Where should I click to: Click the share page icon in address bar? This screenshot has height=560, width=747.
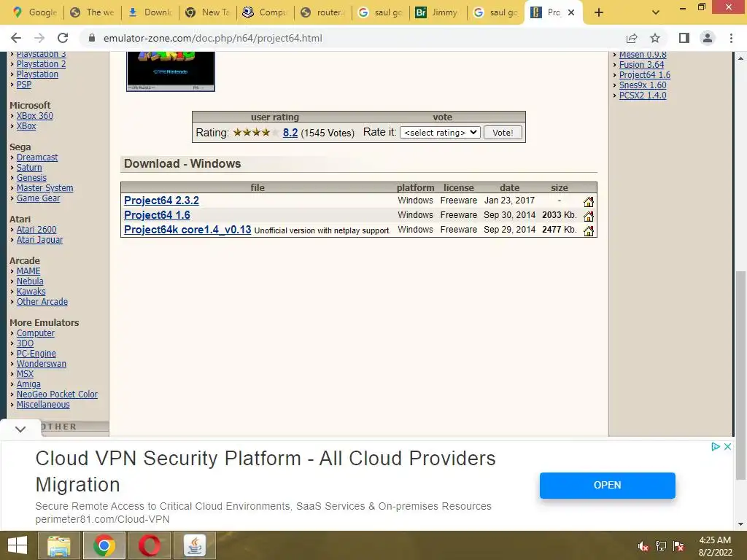(x=632, y=38)
